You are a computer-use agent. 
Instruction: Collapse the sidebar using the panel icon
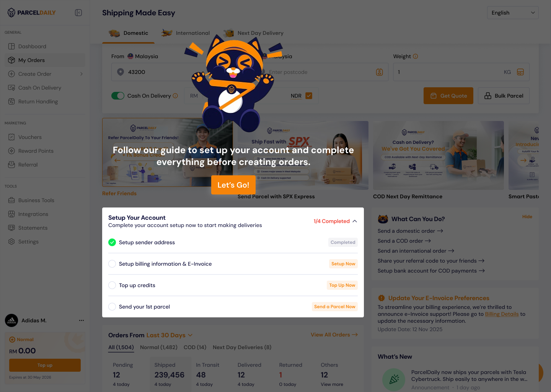[x=78, y=13]
